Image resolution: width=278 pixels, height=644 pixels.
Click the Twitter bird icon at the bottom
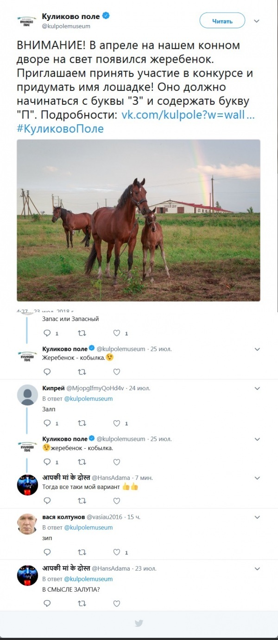[x=139, y=624]
